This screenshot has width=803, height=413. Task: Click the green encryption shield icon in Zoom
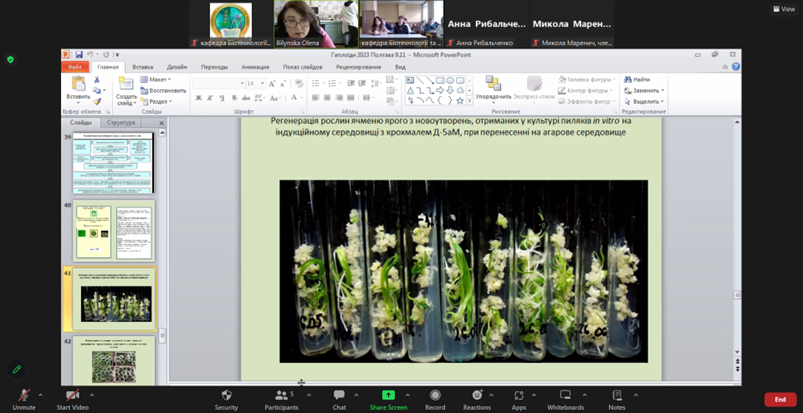pos(10,59)
